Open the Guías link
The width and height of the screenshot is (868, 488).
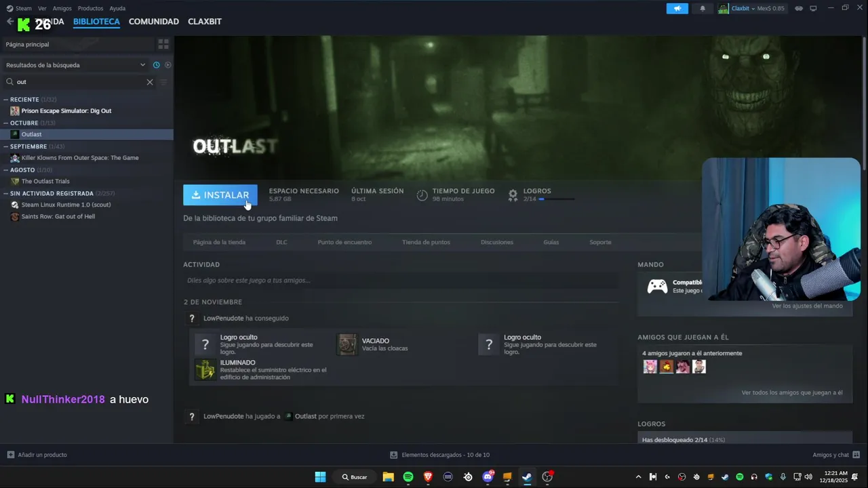coord(551,242)
